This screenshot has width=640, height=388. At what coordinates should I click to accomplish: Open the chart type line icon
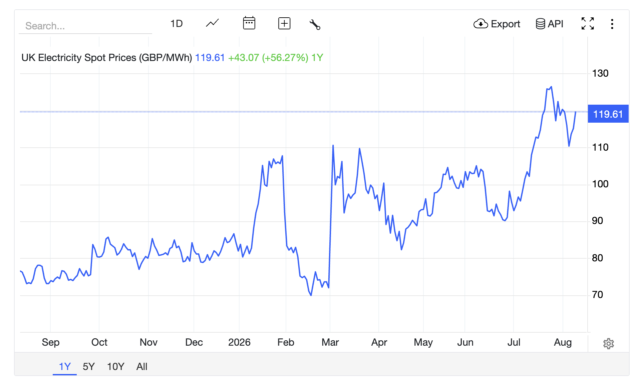(x=212, y=23)
